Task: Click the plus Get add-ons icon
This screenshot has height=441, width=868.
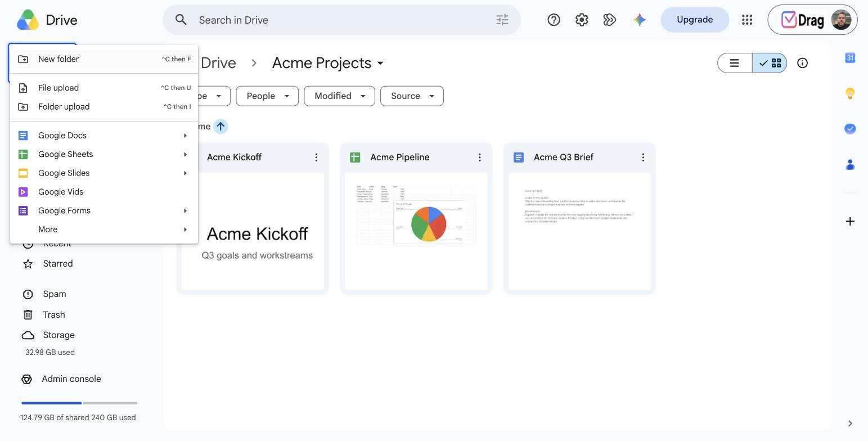Action: (850, 221)
